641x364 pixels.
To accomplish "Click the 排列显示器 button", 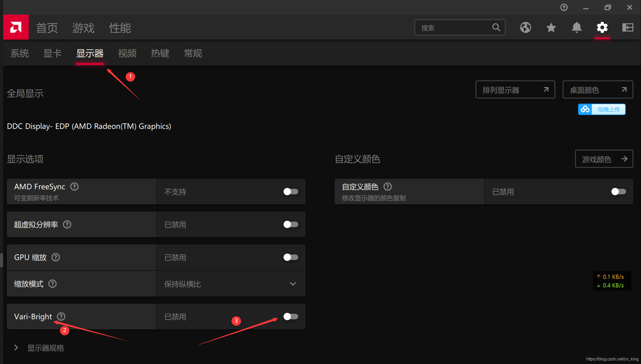I will (515, 90).
